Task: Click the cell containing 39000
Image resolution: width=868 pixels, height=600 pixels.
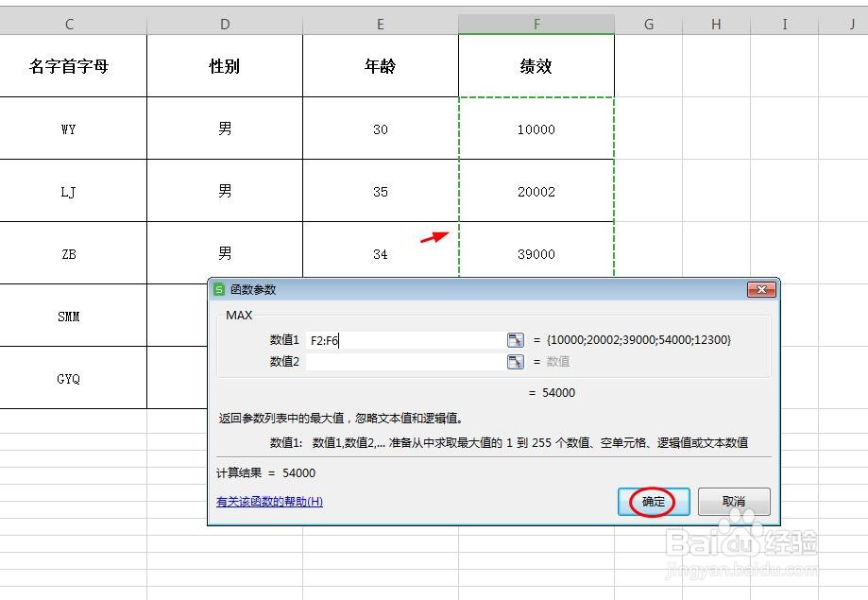Action: click(536, 253)
